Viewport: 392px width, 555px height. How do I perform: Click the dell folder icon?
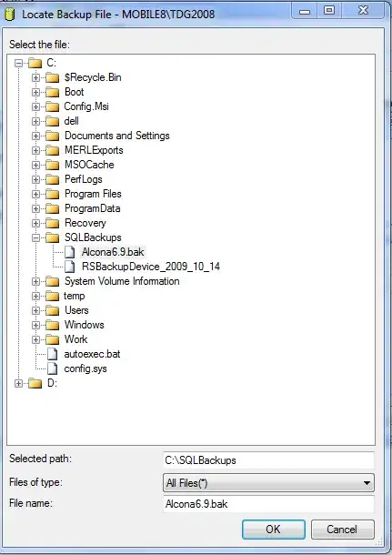point(53,121)
